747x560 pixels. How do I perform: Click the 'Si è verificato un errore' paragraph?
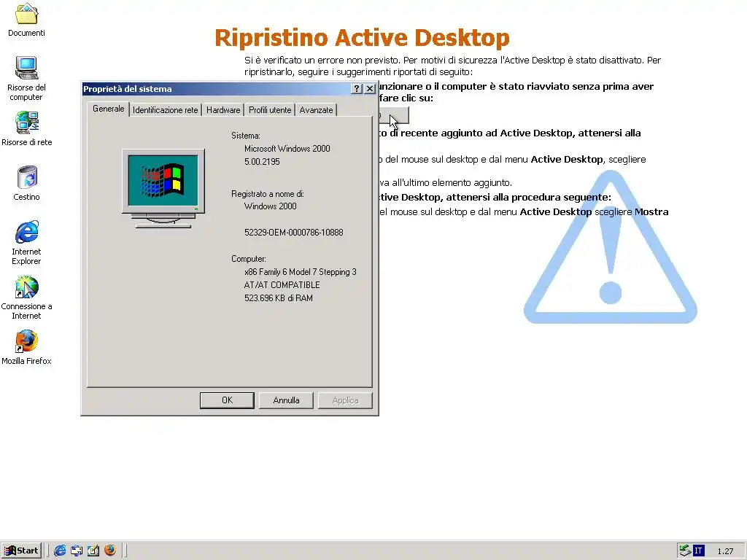tap(452, 66)
